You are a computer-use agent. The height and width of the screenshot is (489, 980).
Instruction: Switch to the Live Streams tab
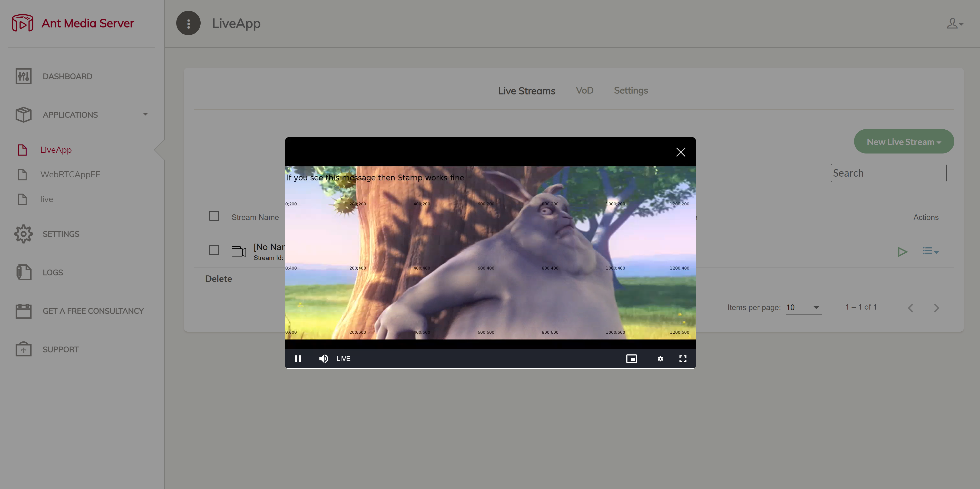pyautogui.click(x=527, y=91)
